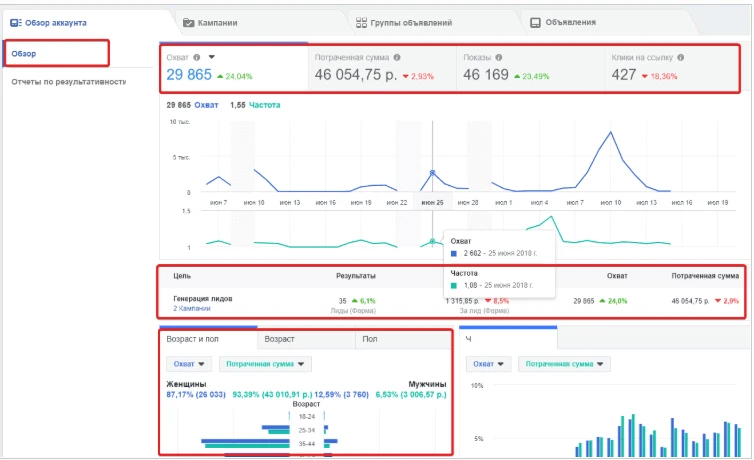Viewport: 754px width, 460px height.
Task: Open the Охват dropdown in the right chart panel
Action: click(x=488, y=364)
